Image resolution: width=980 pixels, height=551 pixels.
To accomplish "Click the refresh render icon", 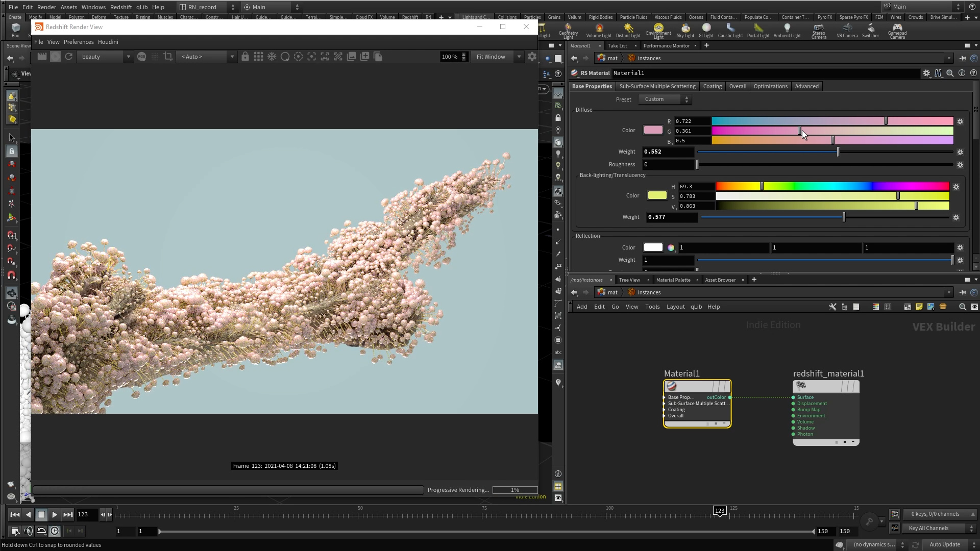I will (68, 57).
